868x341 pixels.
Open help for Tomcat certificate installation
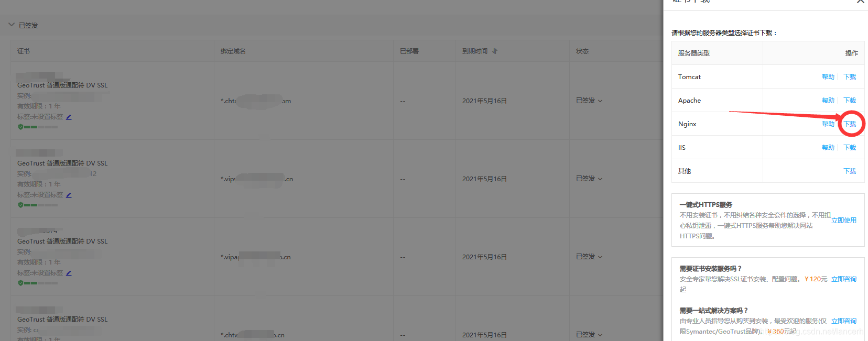pos(828,77)
